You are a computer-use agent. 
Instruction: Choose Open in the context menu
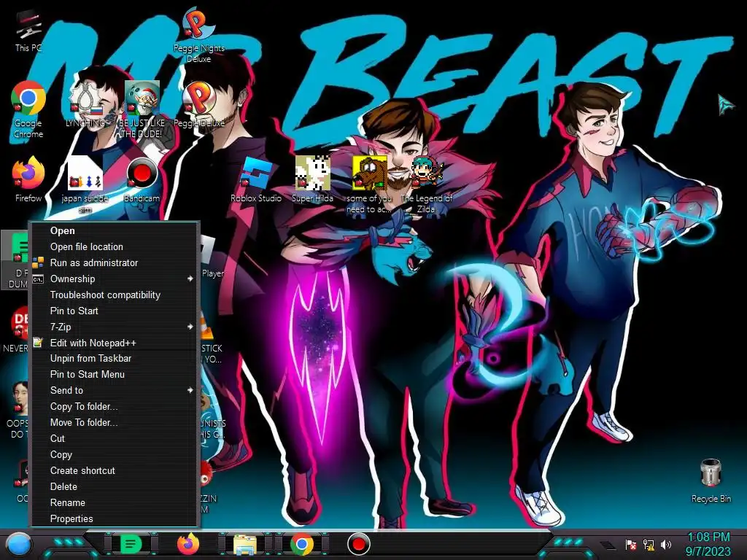(x=114, y=231)
